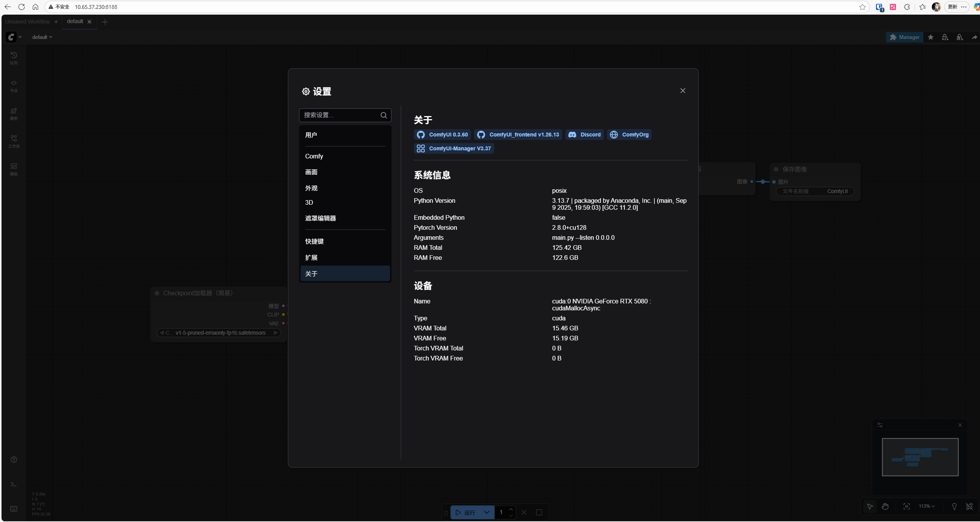Viewport: 980px width, 522px height.
Task: Open the Workflows sidebar icon
Action: (x=13, y=141)
